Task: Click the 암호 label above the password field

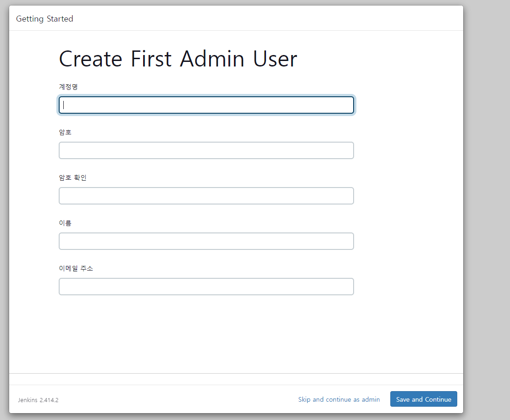Action: coord(65,132)
